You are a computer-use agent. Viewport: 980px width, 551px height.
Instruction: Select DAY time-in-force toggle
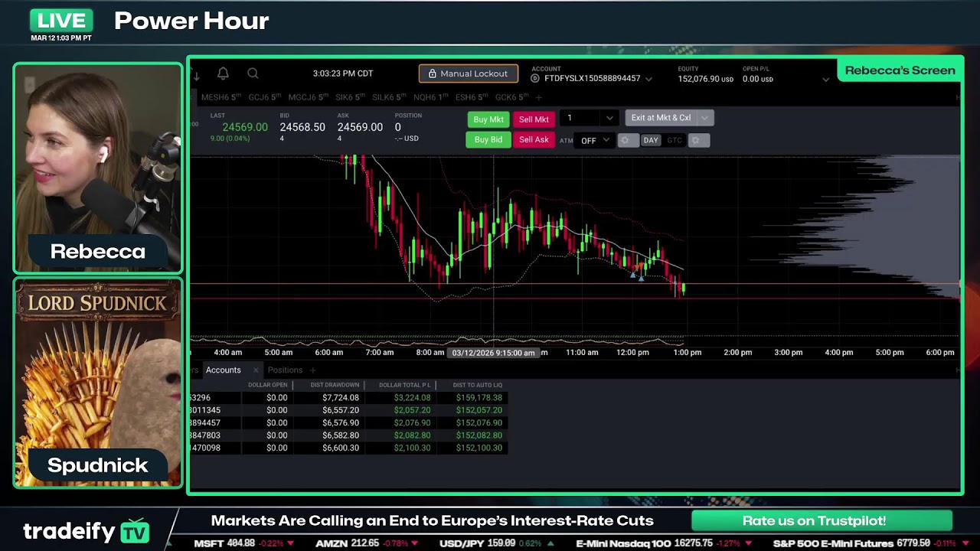pyautogui.click(x=651, y=140)
